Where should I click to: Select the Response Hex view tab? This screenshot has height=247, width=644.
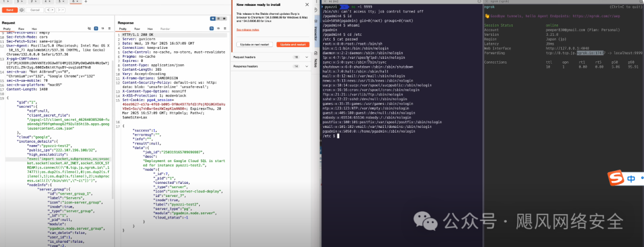(x=150, y=29)
